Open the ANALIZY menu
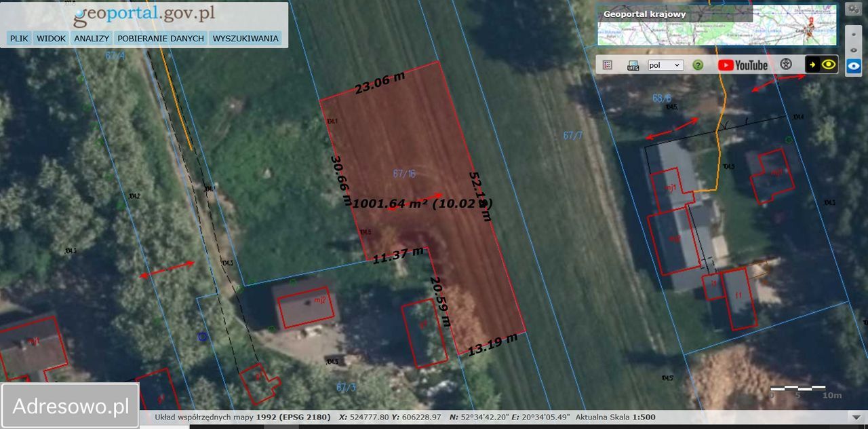 (92, 39)
